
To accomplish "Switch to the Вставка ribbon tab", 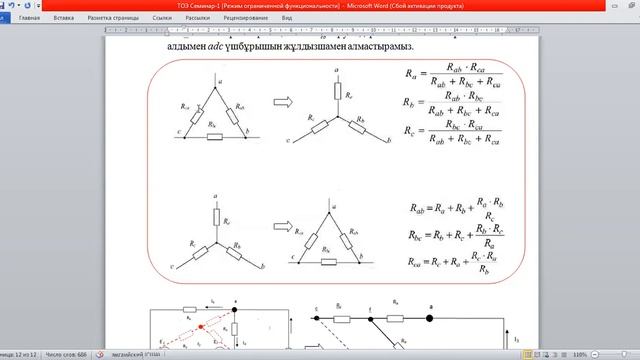I will click(x=64, y=18).
